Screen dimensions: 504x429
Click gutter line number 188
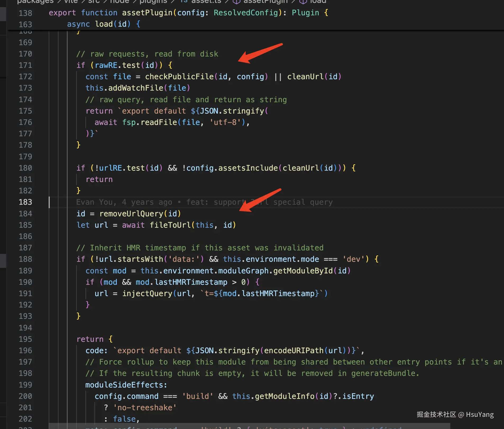coord(25,259)
